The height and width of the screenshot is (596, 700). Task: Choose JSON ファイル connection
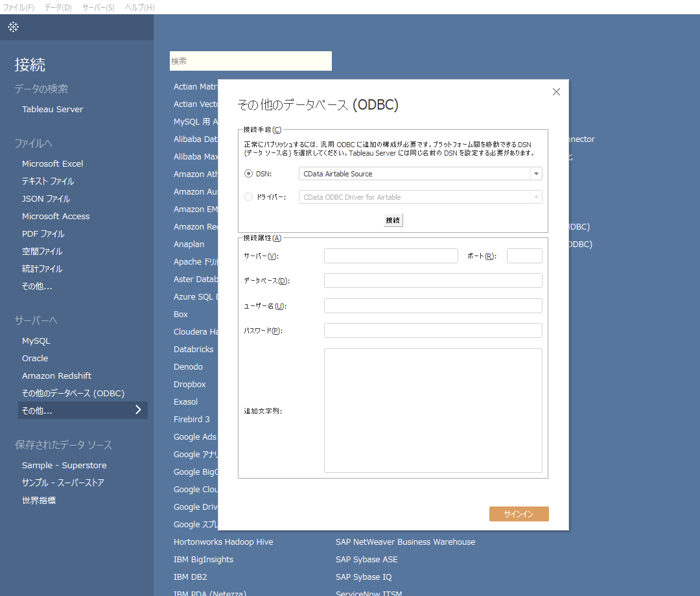click(46, 199)
